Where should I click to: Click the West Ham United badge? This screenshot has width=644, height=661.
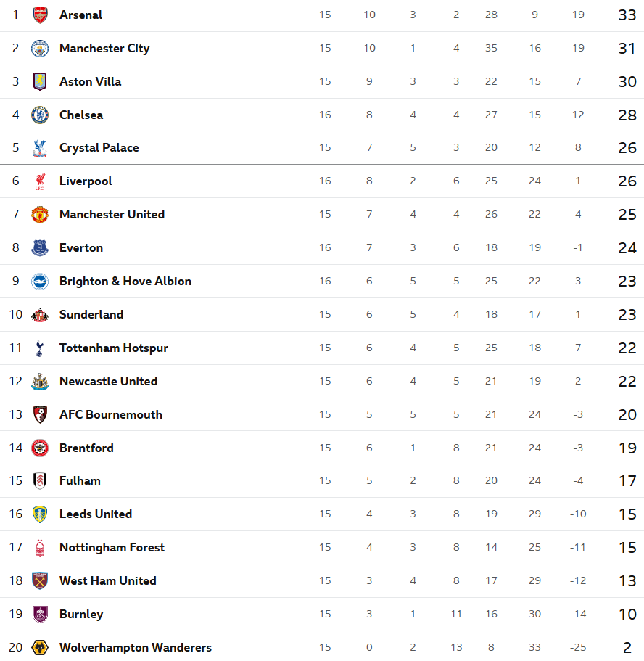pos(40,581)
